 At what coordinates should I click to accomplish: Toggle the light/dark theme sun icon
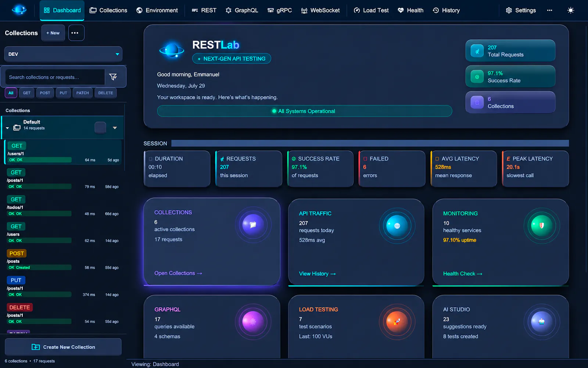(x=570, y=10)
